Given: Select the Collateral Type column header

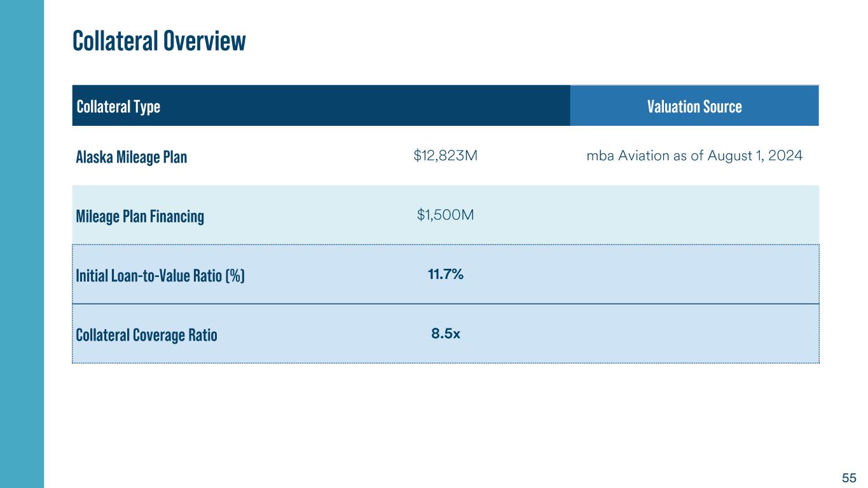Looking at the screenshot, I should (118, 106).
